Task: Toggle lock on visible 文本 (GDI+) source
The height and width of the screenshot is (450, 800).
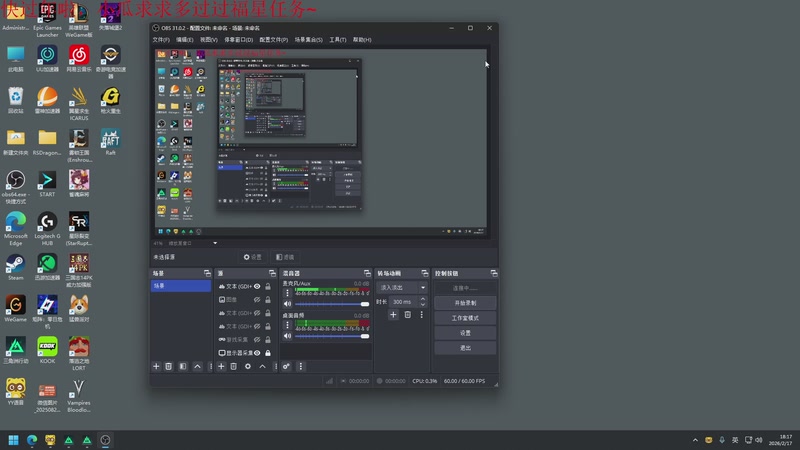Action: pyautogui.click(x=268, y=287)
